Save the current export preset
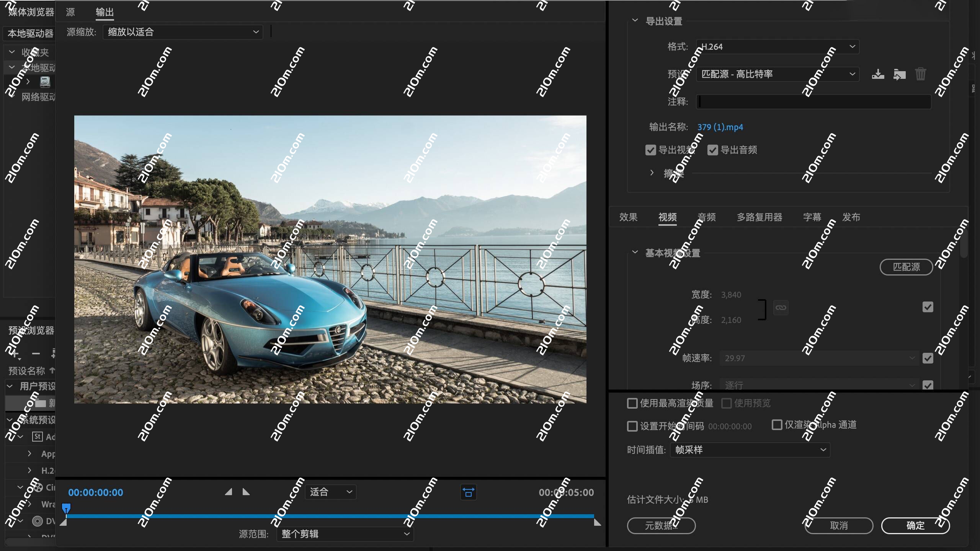Screen dimensions: 980x551 click(878, 74)
